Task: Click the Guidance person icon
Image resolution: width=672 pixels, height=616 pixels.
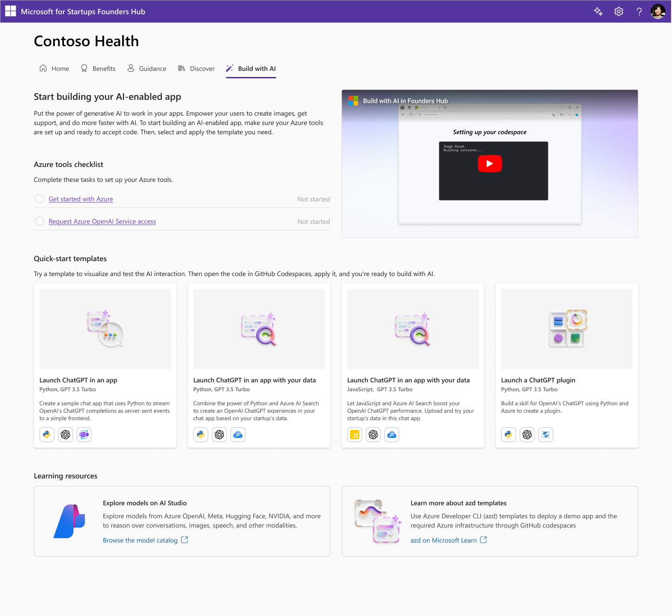Action: point(131,68)
